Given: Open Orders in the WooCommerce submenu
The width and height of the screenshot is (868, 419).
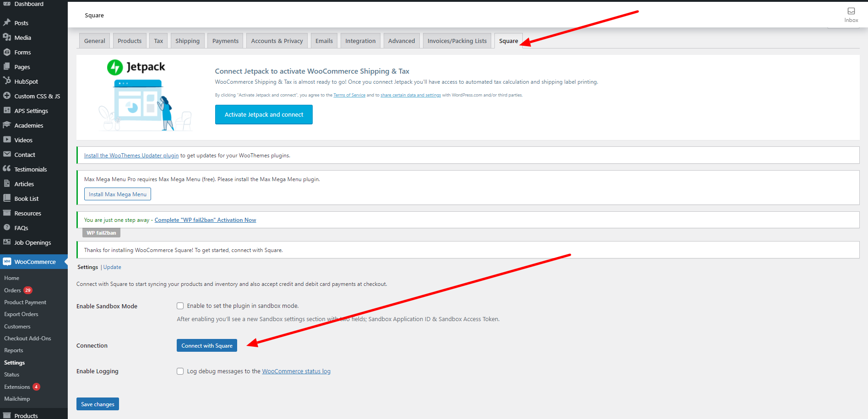Looking at the screenshot, I should coord(12,290).
